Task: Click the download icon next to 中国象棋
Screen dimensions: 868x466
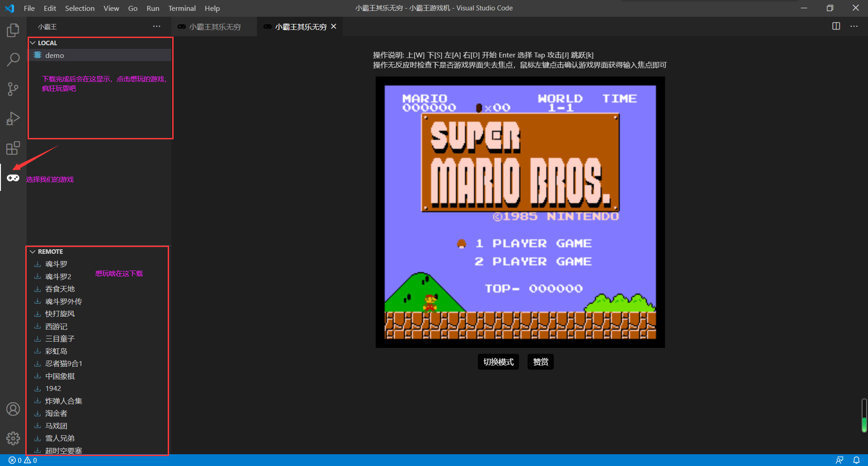Action: 38,376
